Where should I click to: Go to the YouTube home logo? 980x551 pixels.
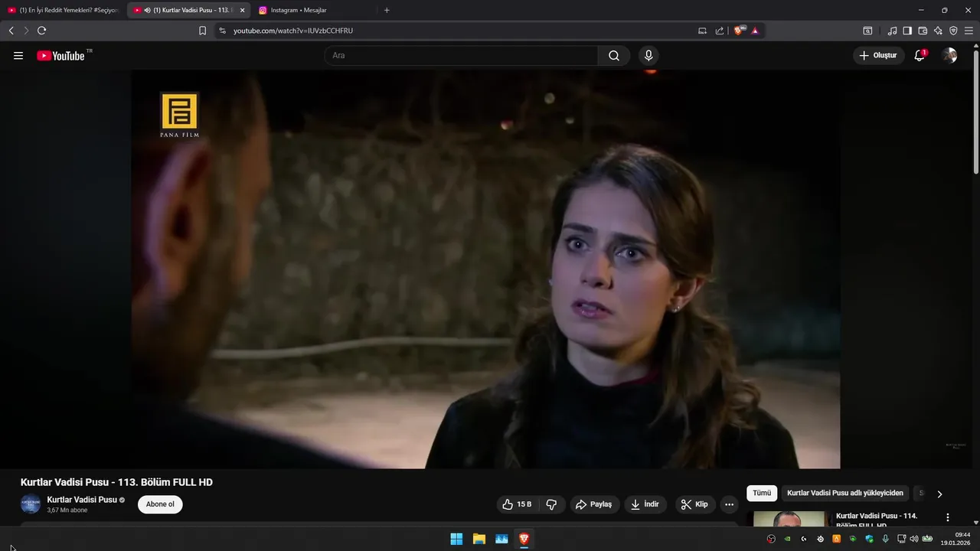point(60,56)
